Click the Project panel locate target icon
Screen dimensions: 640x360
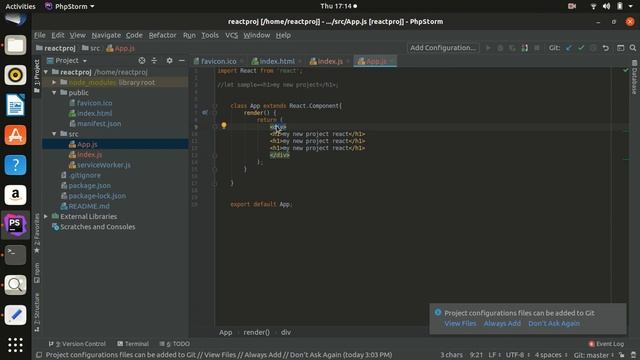(x=142, y=60)
